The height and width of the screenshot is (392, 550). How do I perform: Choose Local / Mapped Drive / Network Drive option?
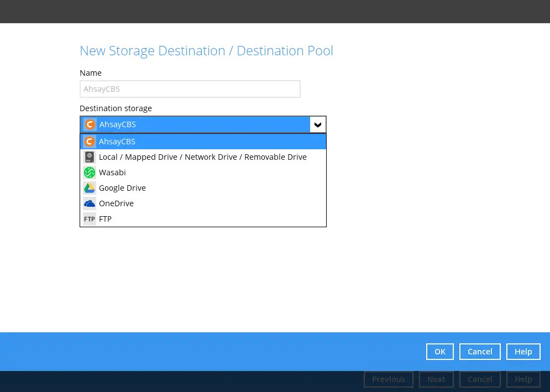pyautogui.click(x=202, y=157)
